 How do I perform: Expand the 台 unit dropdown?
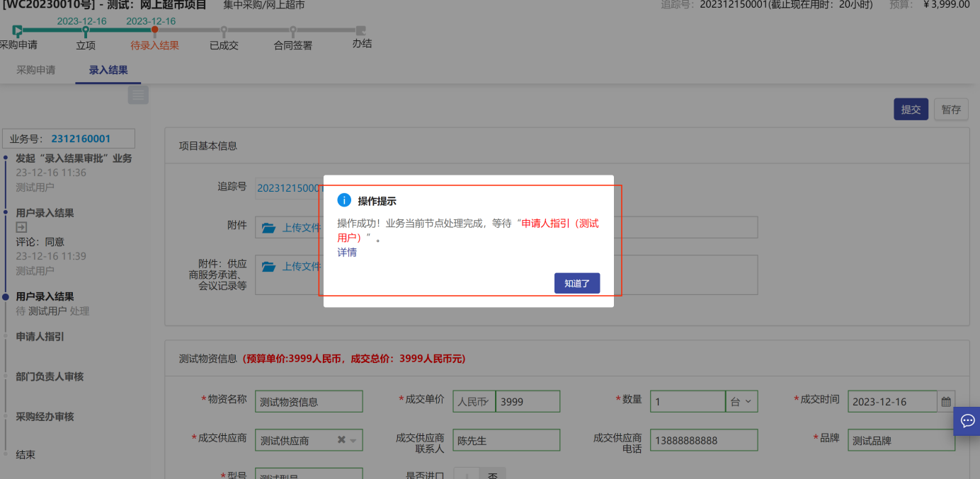pyautogui.click(x=742, y=402)
